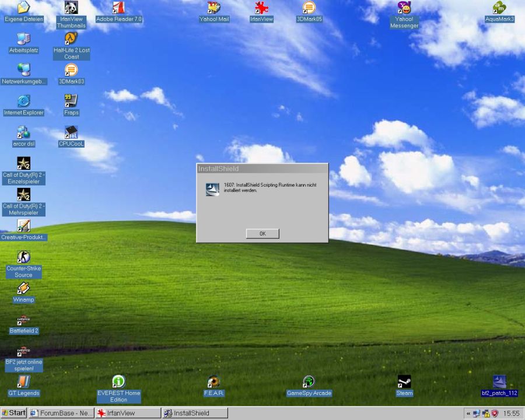Launch CPUCooL desktop shortcut
Screen dimensions: 525x420
click(x=71, y=136)
